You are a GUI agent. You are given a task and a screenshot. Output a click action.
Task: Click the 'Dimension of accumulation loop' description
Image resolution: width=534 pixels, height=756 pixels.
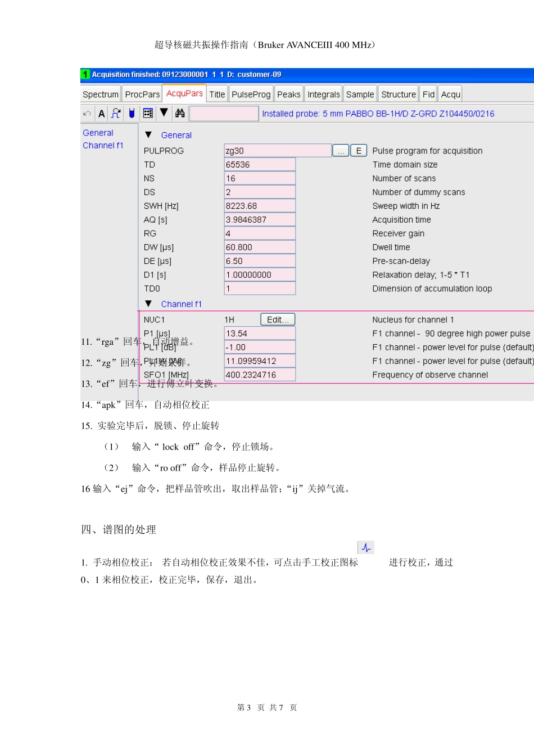432,289
